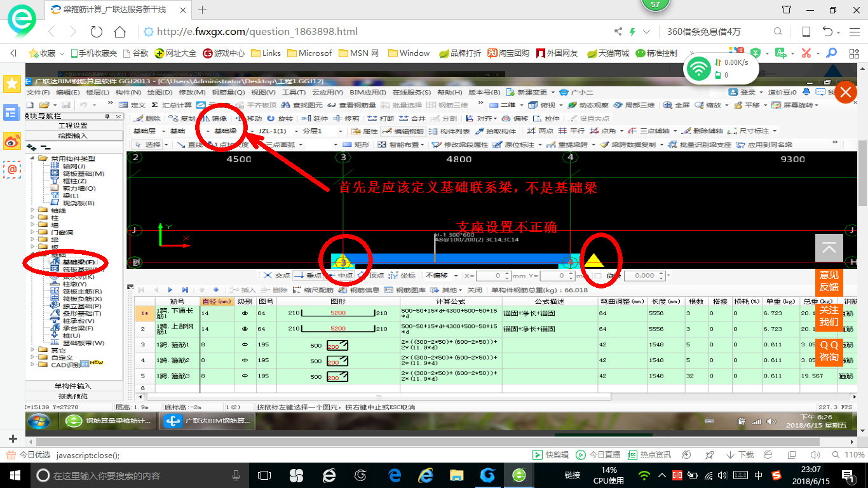Image resolution: width=868 pixels, height=488 pixels.
Task: Click the 缩尺配筋 button
Action: point(314,290)
